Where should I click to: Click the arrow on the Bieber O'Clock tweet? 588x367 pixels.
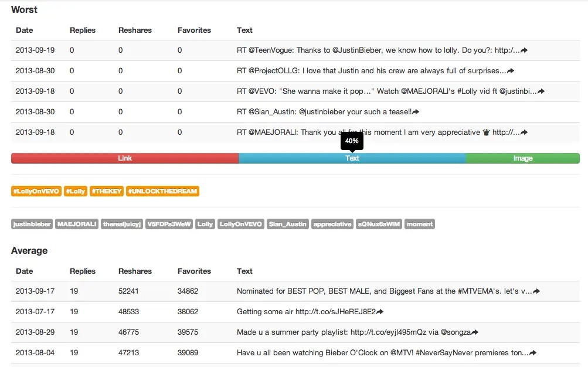point(533,353)
